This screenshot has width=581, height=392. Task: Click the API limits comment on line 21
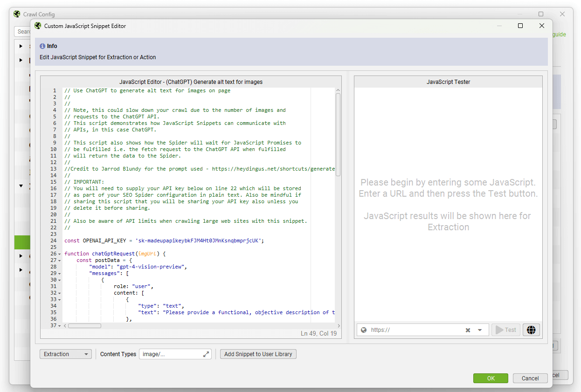(x=186, y=221)
